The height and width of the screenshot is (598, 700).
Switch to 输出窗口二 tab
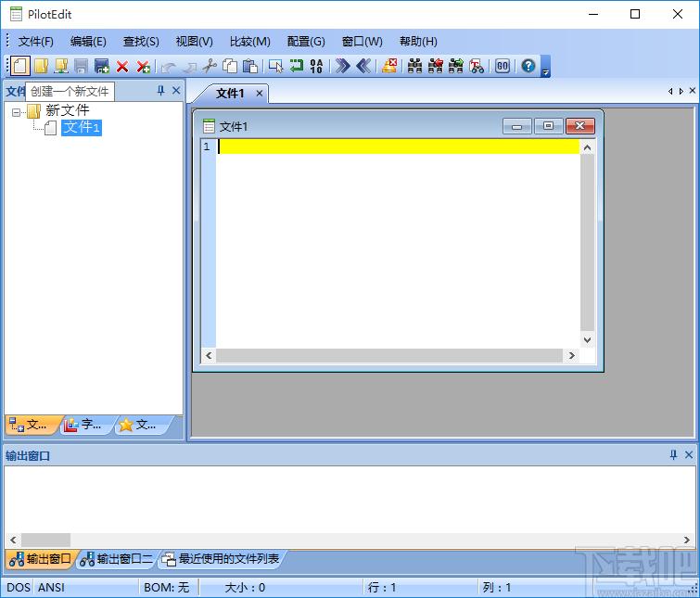[x=117, y=559]
